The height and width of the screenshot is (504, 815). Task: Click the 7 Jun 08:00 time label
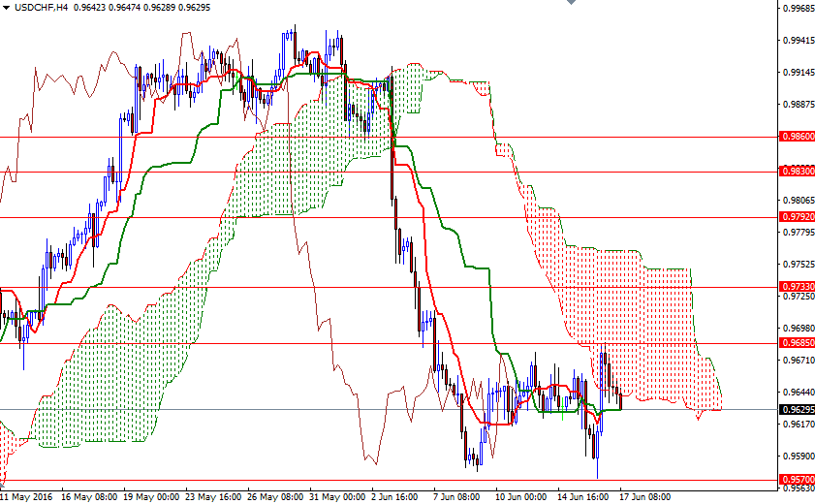point(456,496)
